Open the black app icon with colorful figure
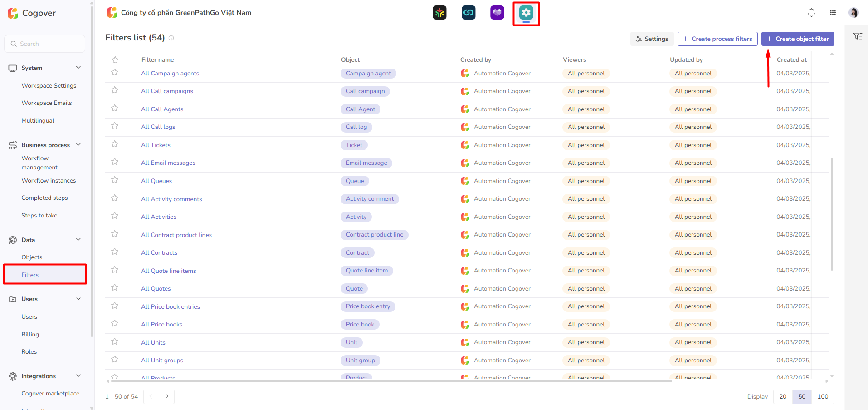 [439, 13]
